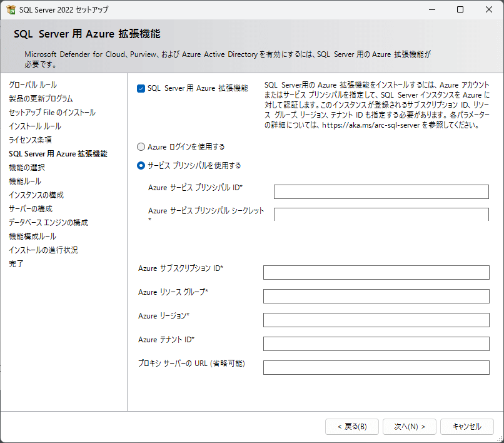Uncheck SQL Server 用 Azure 拡張機能 checkbox
Viewport: 504px width, 443px height.
(141, 88)
